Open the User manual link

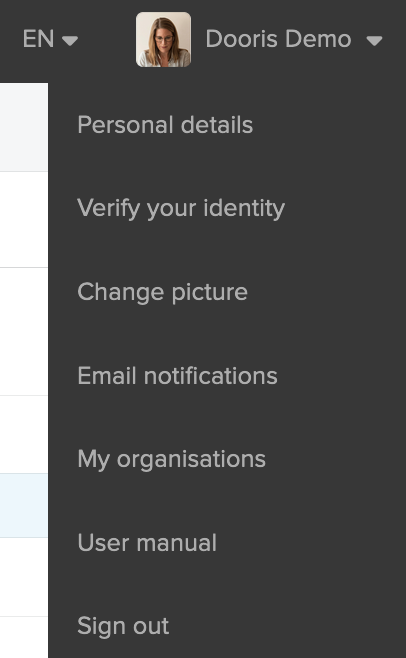click(147, 543)
